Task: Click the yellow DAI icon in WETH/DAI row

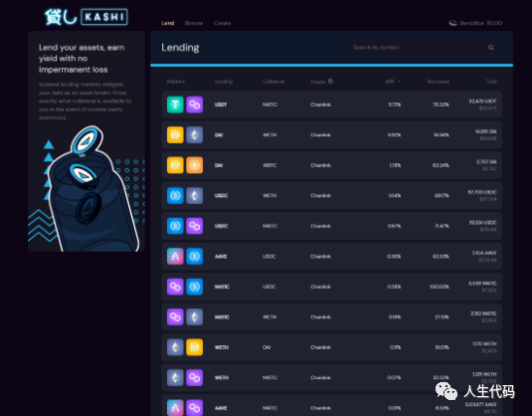Action: [195, 347]
